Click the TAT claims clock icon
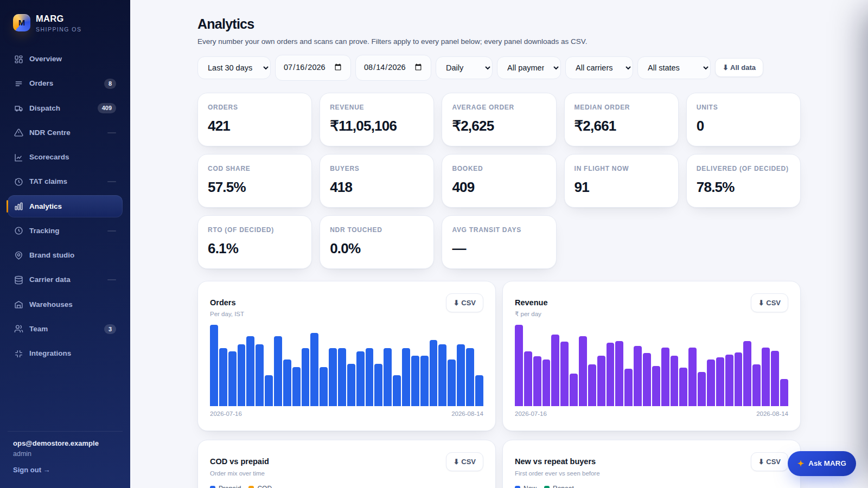This screenshot has width=868, height=488. pos(18,182)
